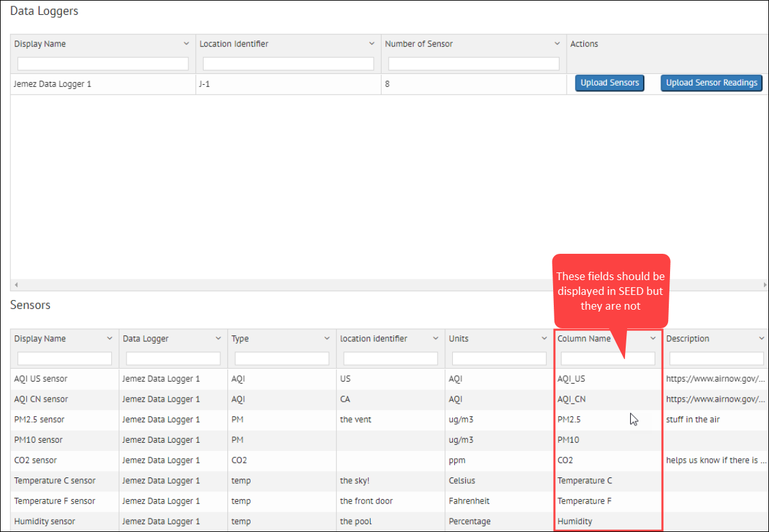
Task: Open the Location Identifier column dropdown
Action: pos(372,44)
